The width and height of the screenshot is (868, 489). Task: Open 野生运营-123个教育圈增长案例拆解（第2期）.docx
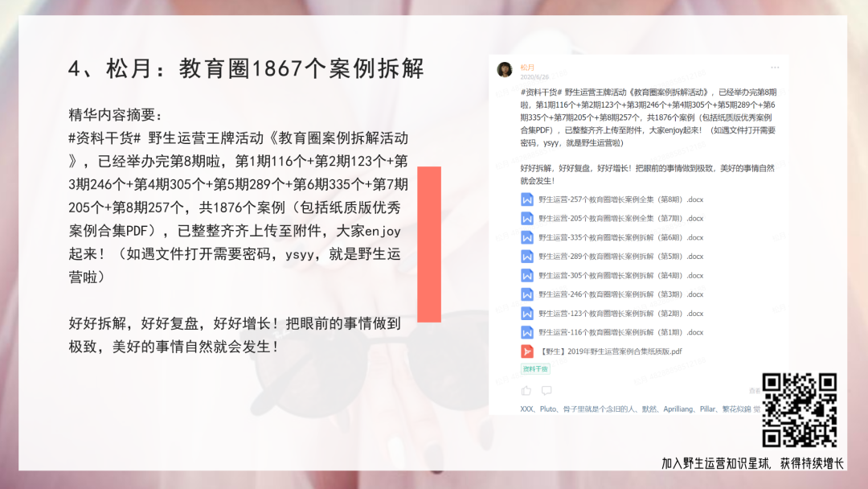point(620,314)
